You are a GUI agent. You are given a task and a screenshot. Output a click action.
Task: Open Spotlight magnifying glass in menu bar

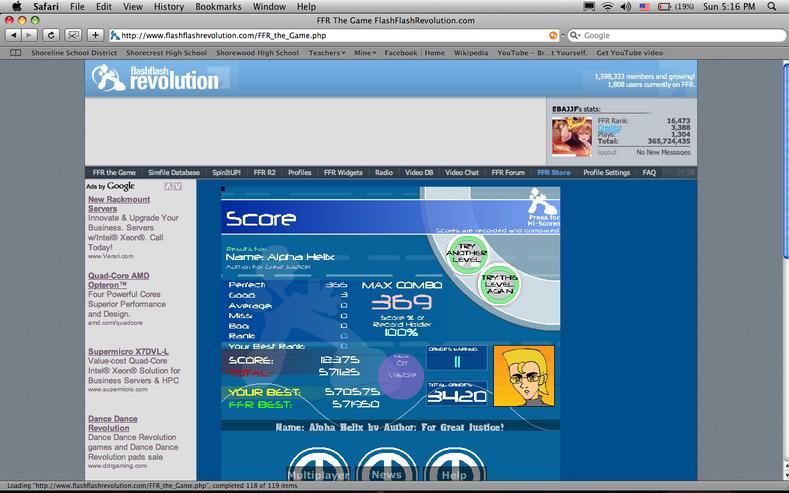click(771, 7)
